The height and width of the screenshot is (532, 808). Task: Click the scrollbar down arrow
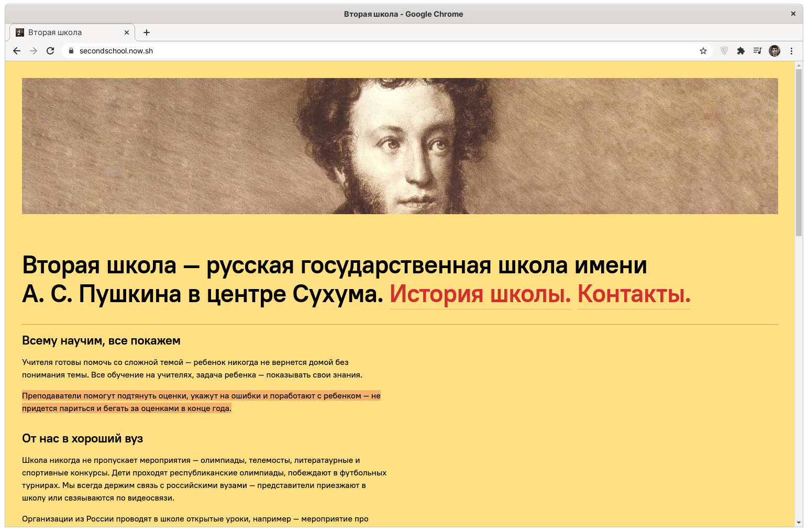[x=799, y=523]
